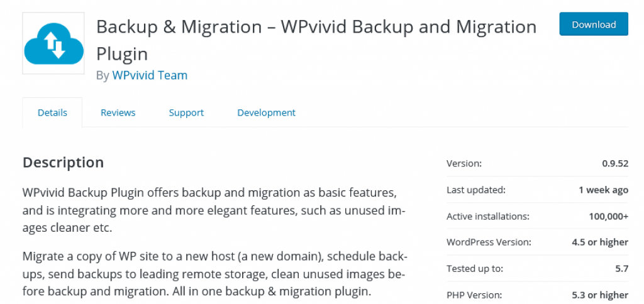Image resolution: width=644 pixels, height=304 pixels.
Task: Click the Description section heading
Action: 64,163
